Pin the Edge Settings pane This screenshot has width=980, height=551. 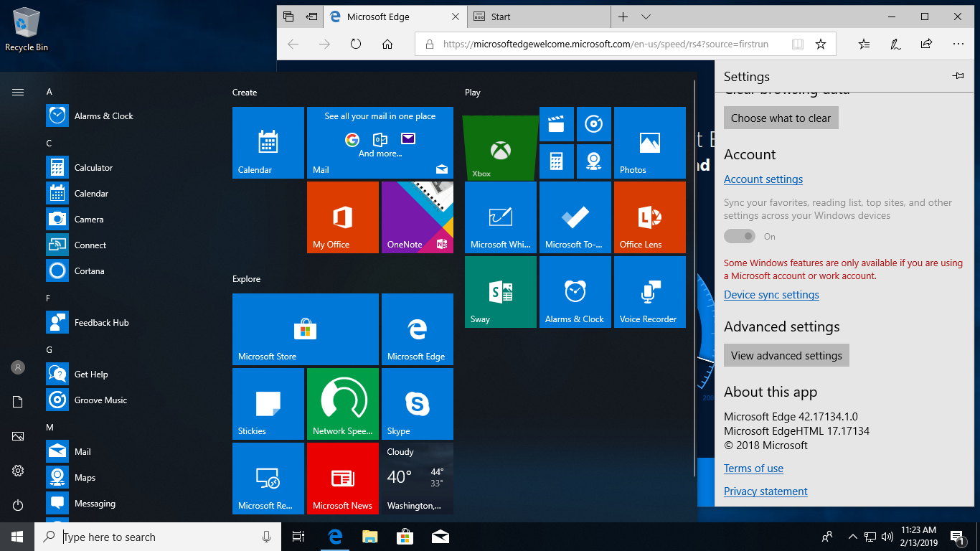958,76
